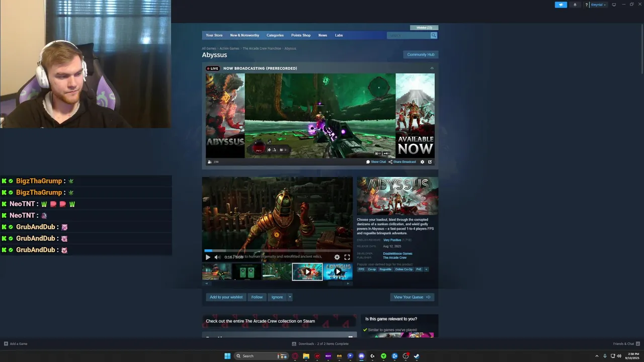This screenshot has width=644, height=362.
Task: Expand more tags plus button
Action: point(426,269)
